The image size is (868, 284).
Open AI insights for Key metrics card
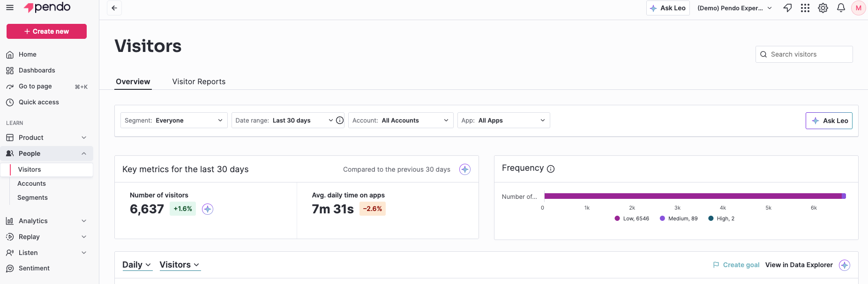(x=465, y=169)
